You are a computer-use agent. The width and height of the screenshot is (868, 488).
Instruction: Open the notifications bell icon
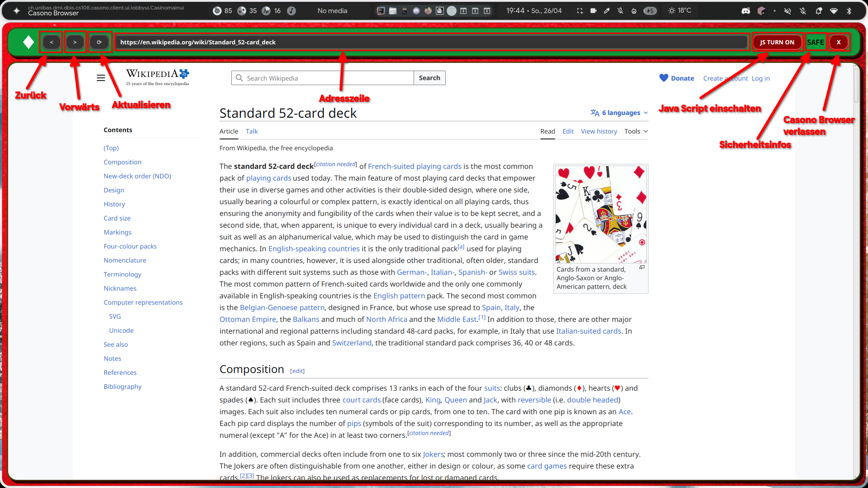[x=819, y=11]
